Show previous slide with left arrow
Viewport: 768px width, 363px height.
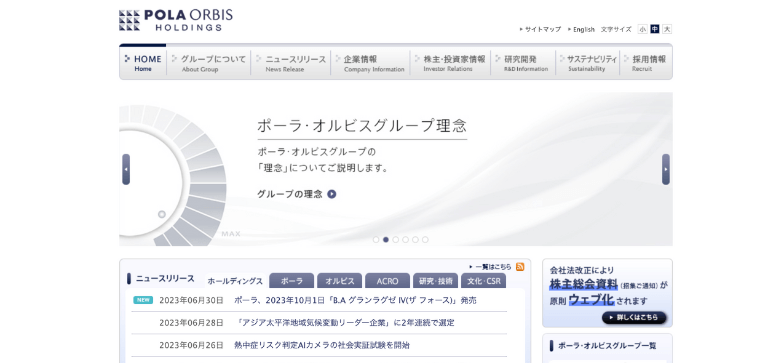pos(126,169)
